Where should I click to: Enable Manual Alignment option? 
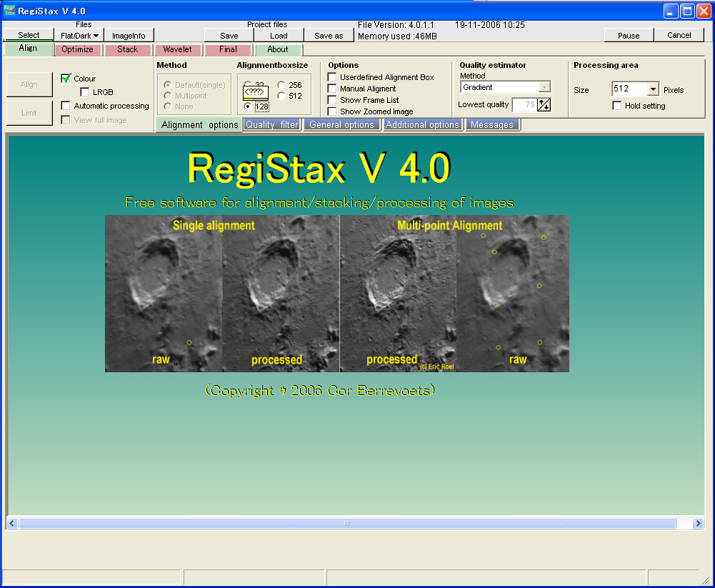pyautogui.click(x=332, y=89)
